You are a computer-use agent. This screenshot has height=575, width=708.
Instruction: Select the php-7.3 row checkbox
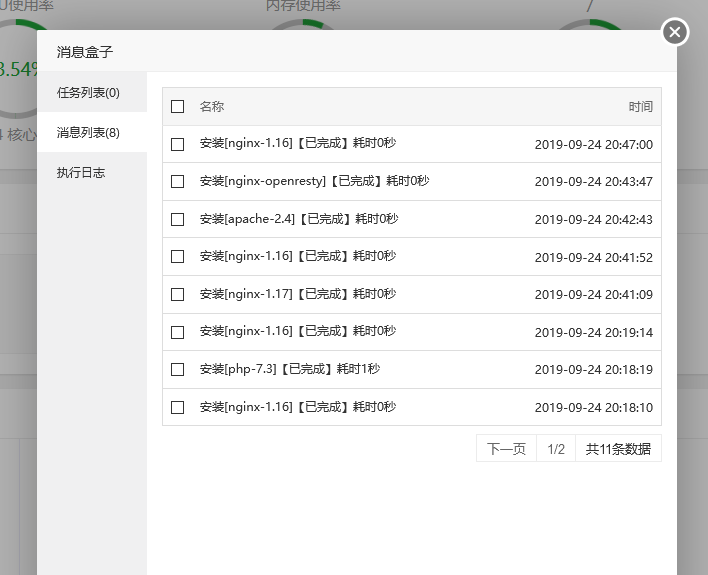[x=177, y=369]
